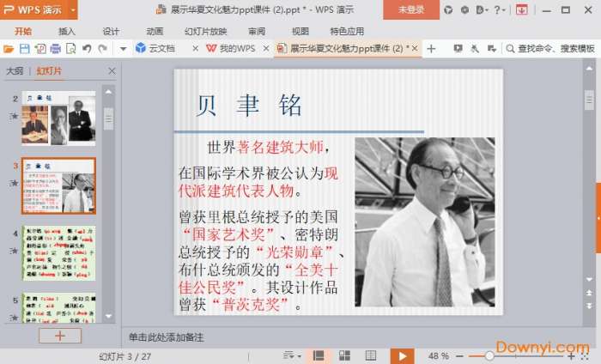
Task: Open the WPS 演示 application menu button
Action: pyautogui.click(x=33, y=9)
